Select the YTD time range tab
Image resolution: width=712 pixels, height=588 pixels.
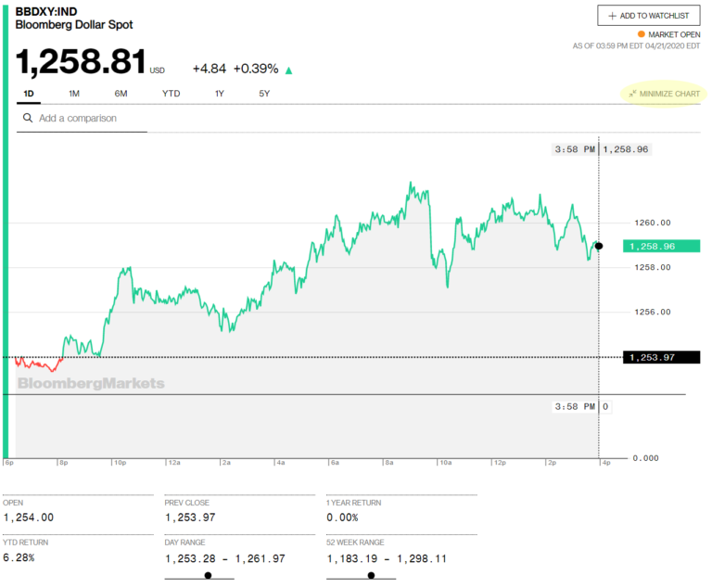point(172,94)
